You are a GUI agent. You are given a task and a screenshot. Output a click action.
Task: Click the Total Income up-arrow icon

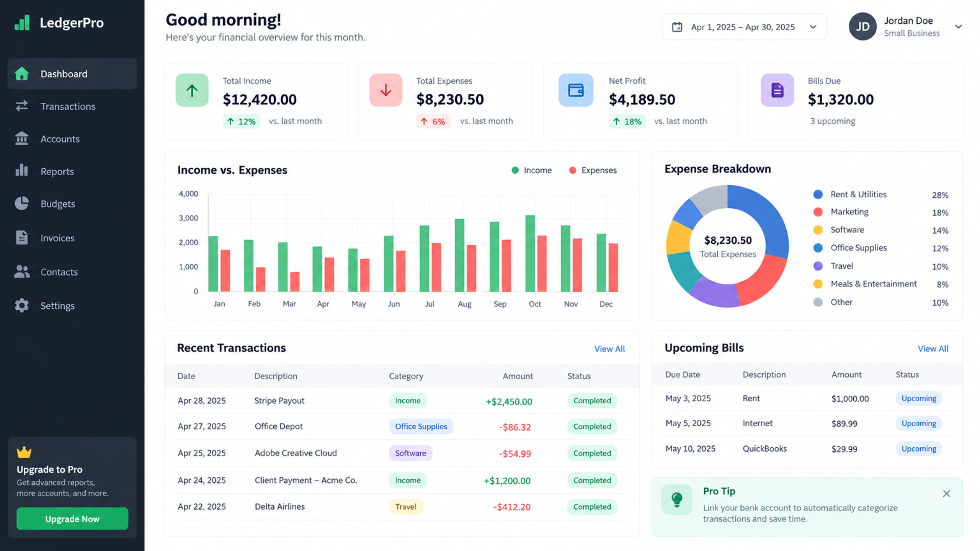[192, 90]
